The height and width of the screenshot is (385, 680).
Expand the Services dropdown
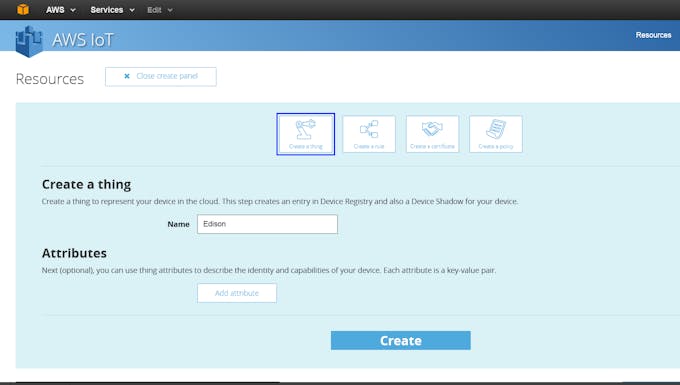coord(112,10)
